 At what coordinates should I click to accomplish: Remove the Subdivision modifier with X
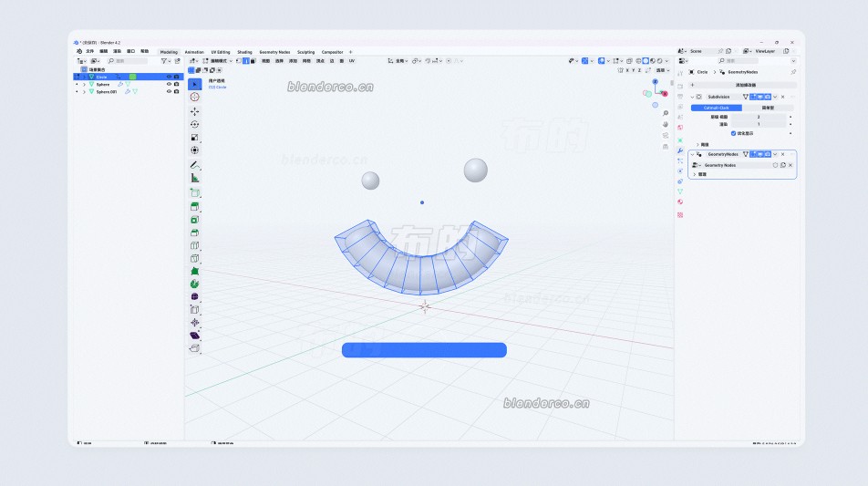[782, 97]
